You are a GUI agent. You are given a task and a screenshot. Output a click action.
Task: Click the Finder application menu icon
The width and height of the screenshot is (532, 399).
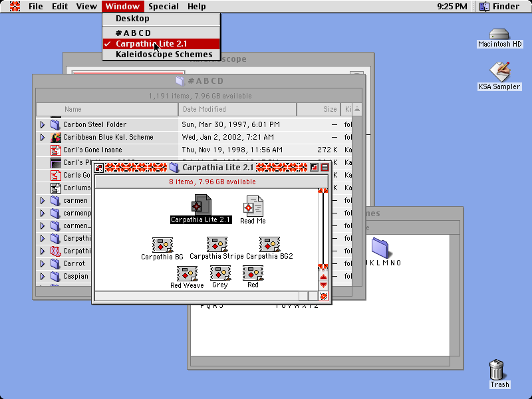point(484,6)
